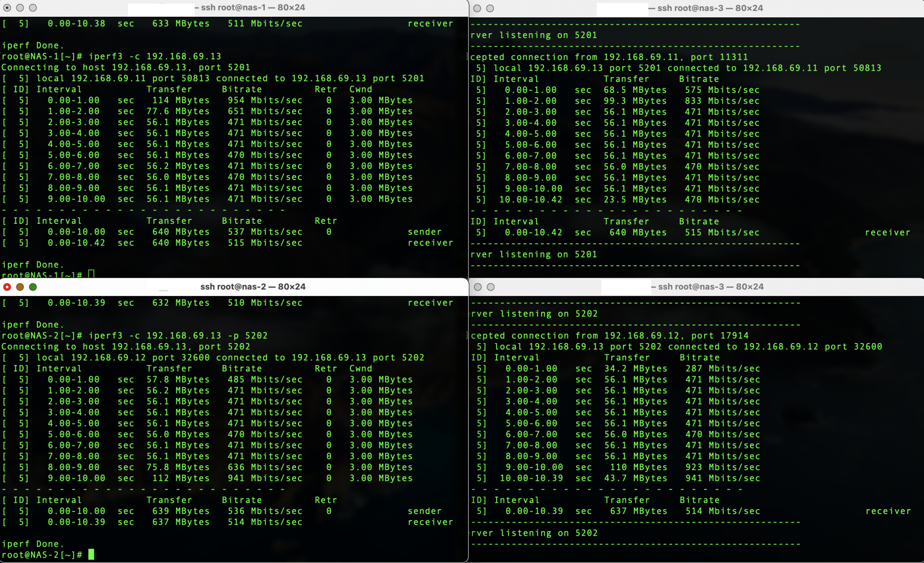This screenshot has height=563, width=924.
Task: Click left gray button of upper nas-3 window
Action: pos(477,8)
